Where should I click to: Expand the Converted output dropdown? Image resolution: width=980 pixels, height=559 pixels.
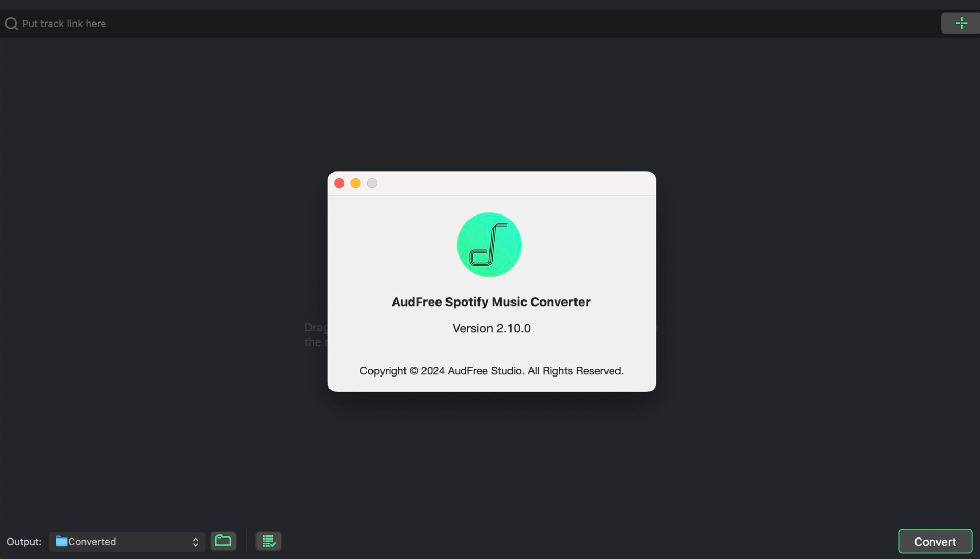127,541
